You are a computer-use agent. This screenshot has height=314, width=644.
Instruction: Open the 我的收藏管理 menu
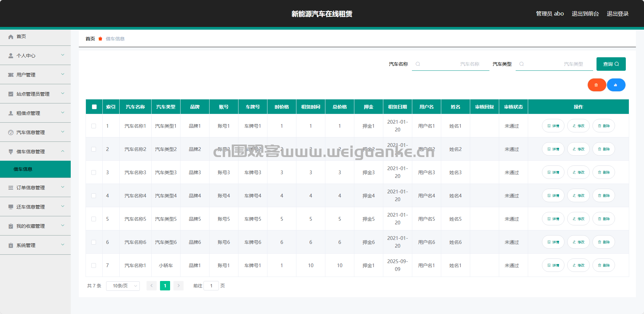pos(35,226)
